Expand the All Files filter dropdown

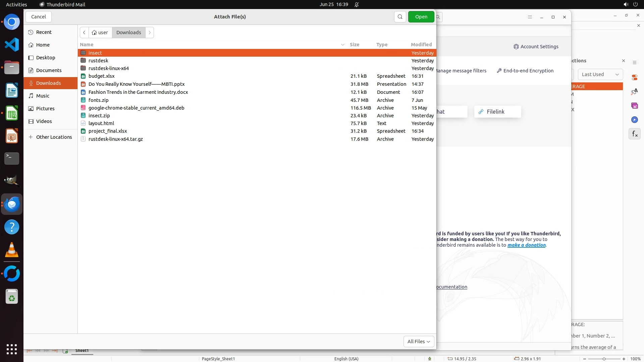419,341
